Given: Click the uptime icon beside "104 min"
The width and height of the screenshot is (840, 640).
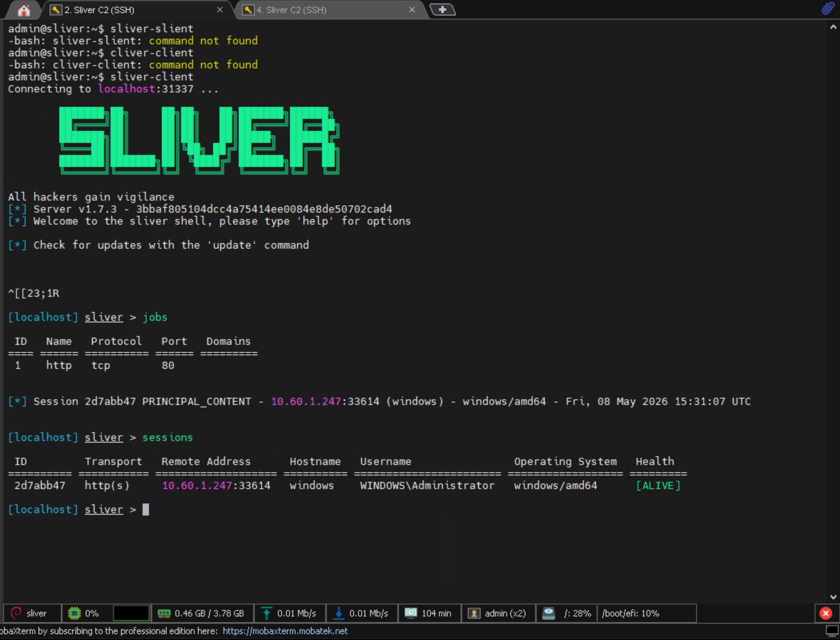Looking at the screenshot, I should click(411, 613).
